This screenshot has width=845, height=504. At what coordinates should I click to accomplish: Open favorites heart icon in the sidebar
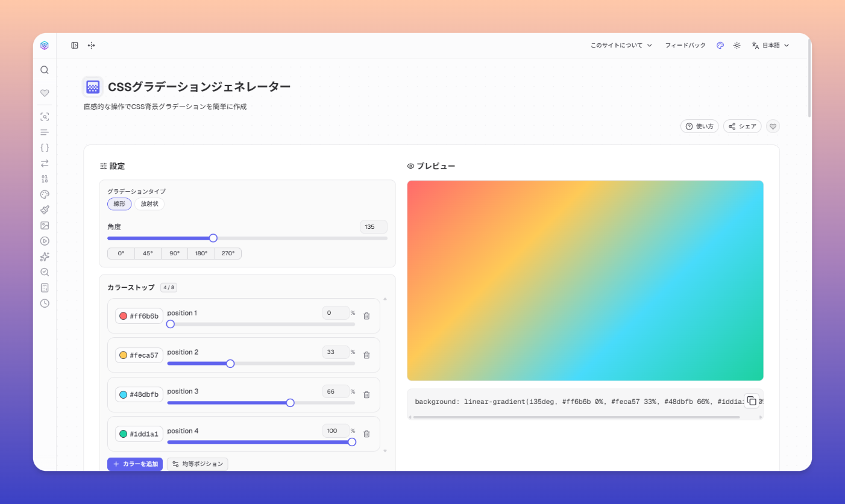45,93
